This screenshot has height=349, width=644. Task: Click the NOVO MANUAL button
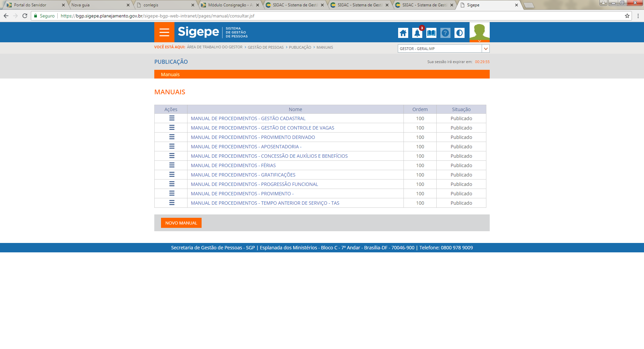click(181, 223)
